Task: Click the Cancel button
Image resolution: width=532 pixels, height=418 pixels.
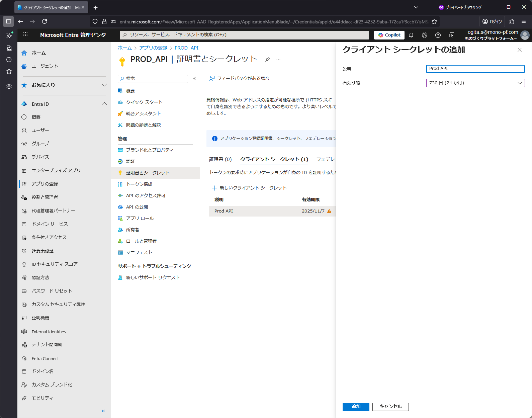Action: click(x=390, y=407)
